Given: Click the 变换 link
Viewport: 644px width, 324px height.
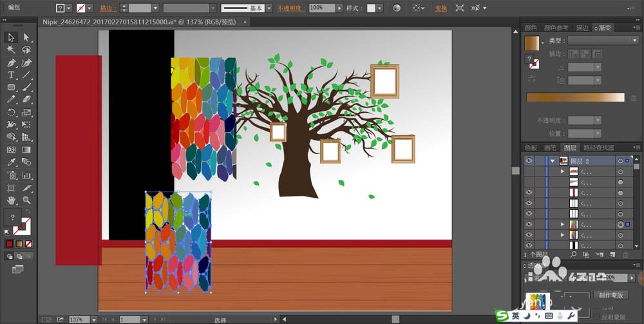Looking at the screenshot, I should (440, 8).
